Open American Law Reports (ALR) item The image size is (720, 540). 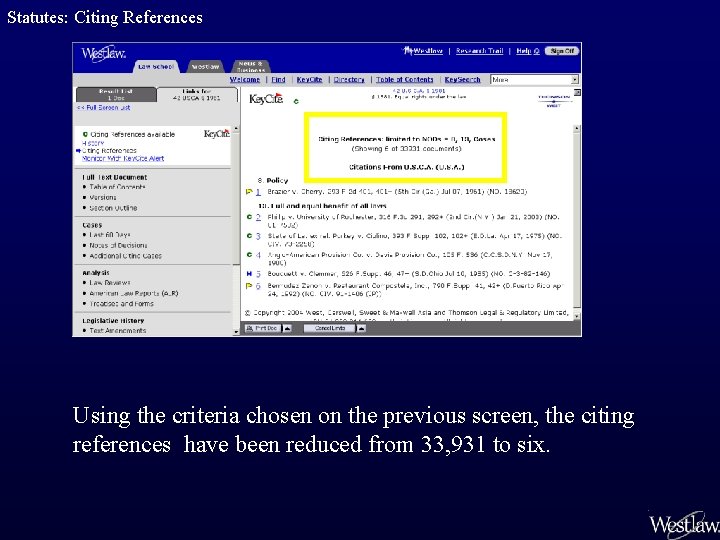(134, 293)
